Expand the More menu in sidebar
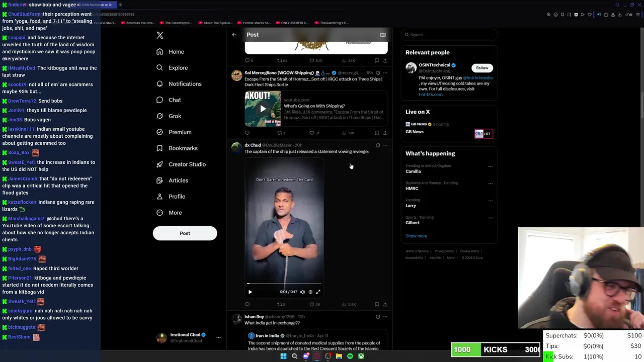Viewport: 644px width, 362px height. coord(169,213)
